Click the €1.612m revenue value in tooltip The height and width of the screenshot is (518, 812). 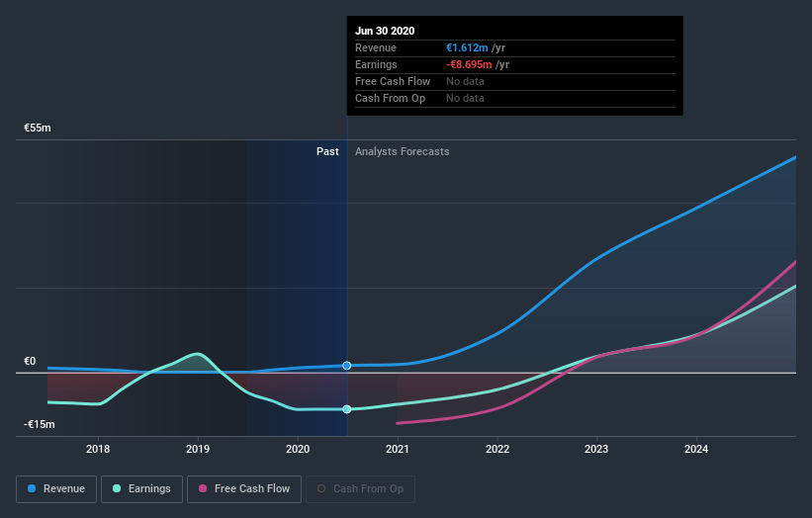click(x=467, y=47)
